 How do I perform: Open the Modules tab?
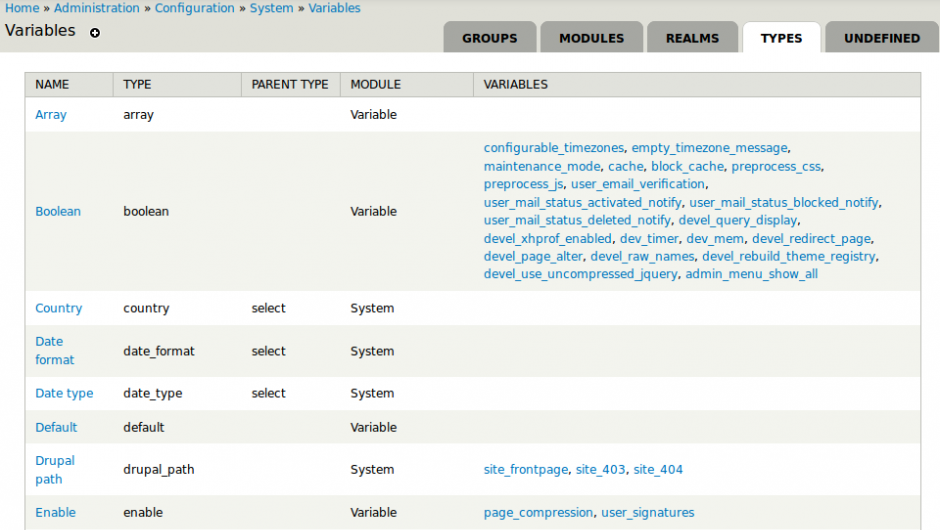click(591, 38)
